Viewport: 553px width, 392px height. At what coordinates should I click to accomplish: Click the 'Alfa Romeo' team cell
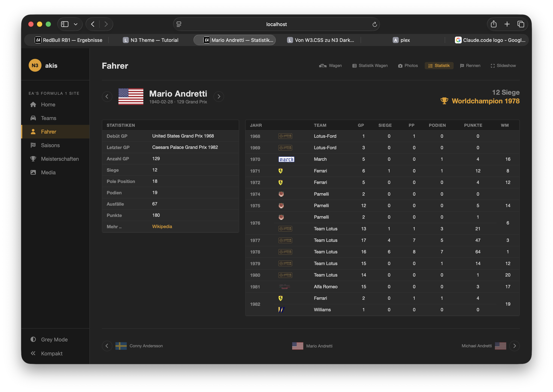click(x=326, y=287)
